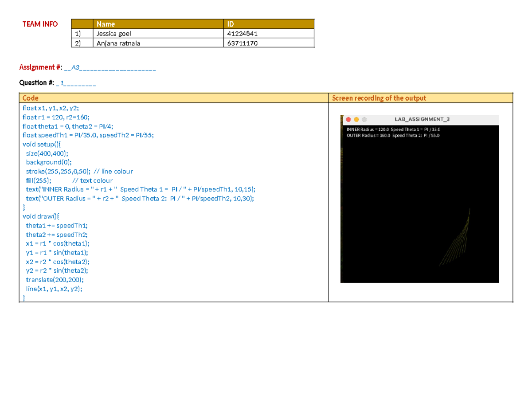532x411 pixels.
Task: Select the Jessica goel table cell
Action: [114, 33]
